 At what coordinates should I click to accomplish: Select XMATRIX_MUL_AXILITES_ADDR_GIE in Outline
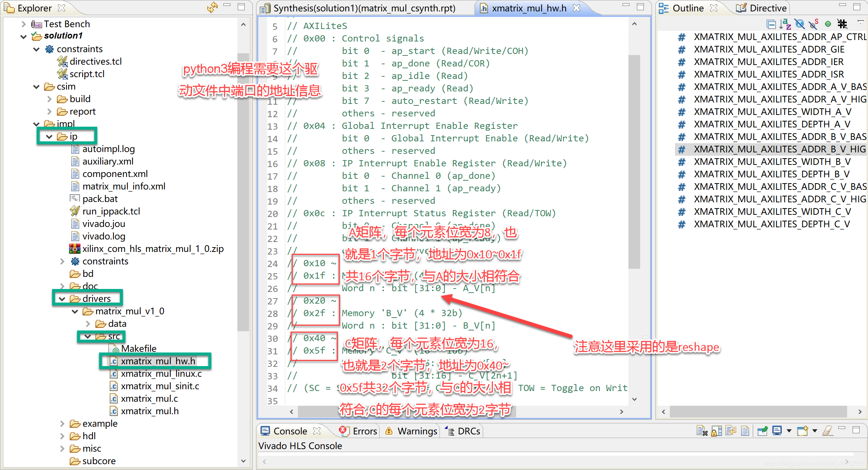click(769, 49)
